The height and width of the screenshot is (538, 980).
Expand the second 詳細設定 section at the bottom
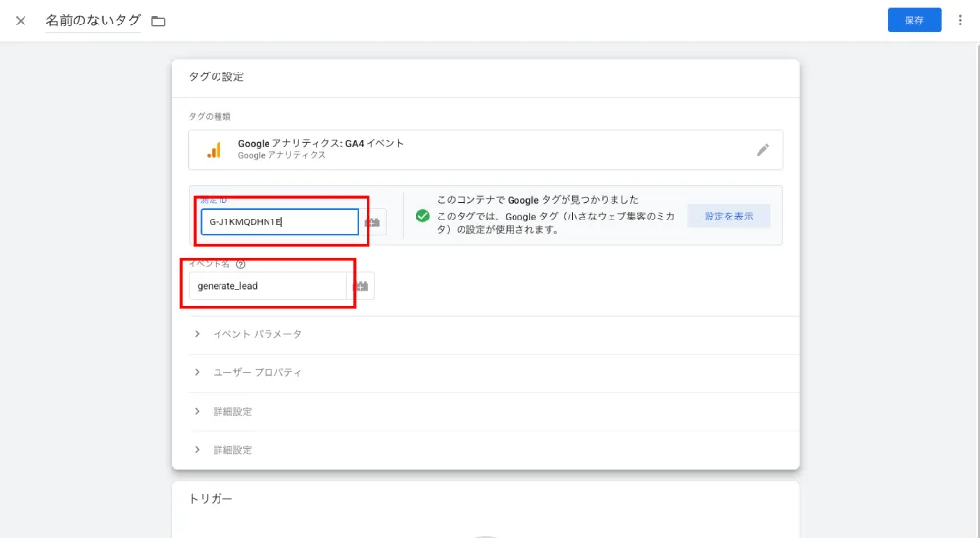coord(493,450)
